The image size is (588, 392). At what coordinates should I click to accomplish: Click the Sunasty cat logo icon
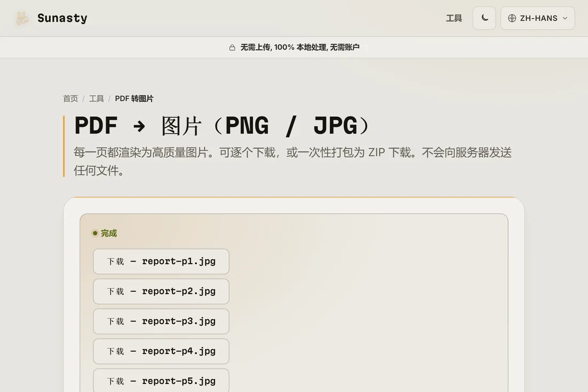pos(22,18)
